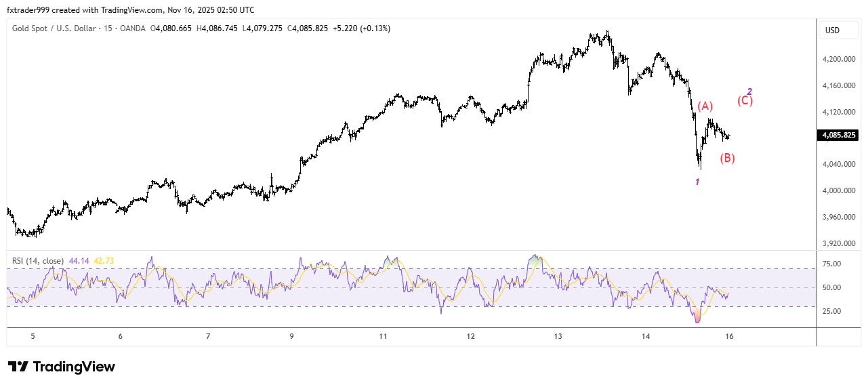Screen dimensions: 868x387
Task: Select the red (A) wave label
Action: click(x=705, y=106)
